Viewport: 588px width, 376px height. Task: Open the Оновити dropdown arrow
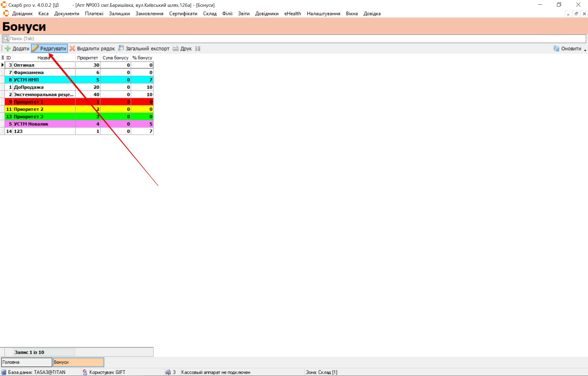pyautogui.click(x=585, y=50)
